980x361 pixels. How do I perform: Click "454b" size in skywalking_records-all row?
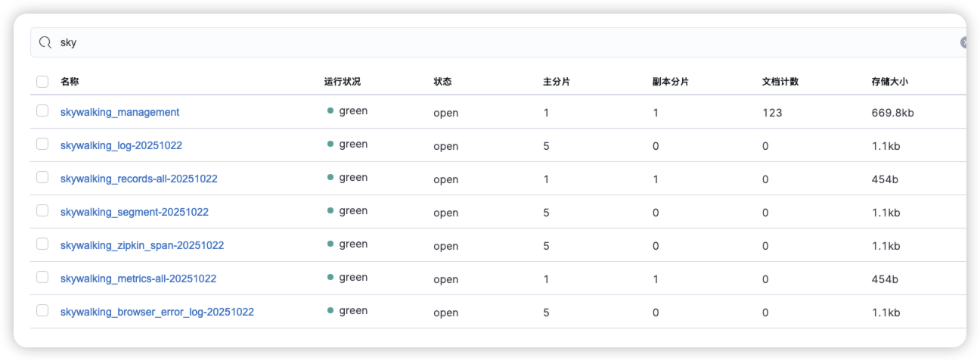click(x=885, y=179)
